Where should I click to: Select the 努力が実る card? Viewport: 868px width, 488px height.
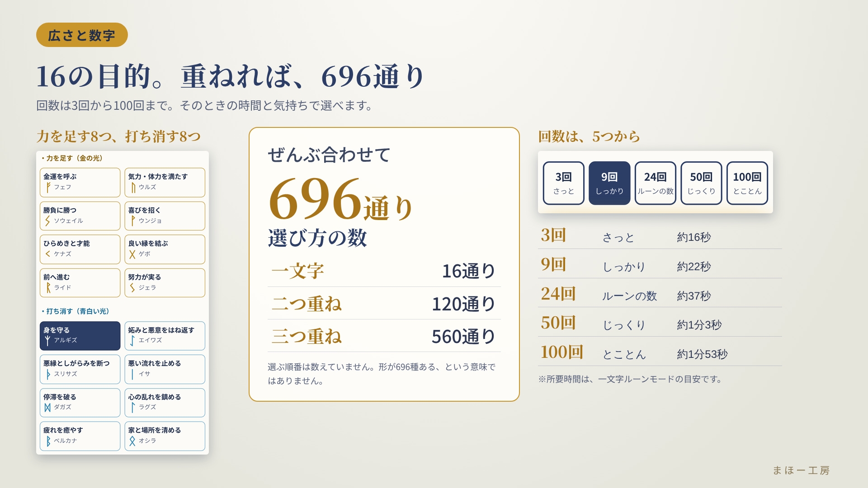point(165,283)
